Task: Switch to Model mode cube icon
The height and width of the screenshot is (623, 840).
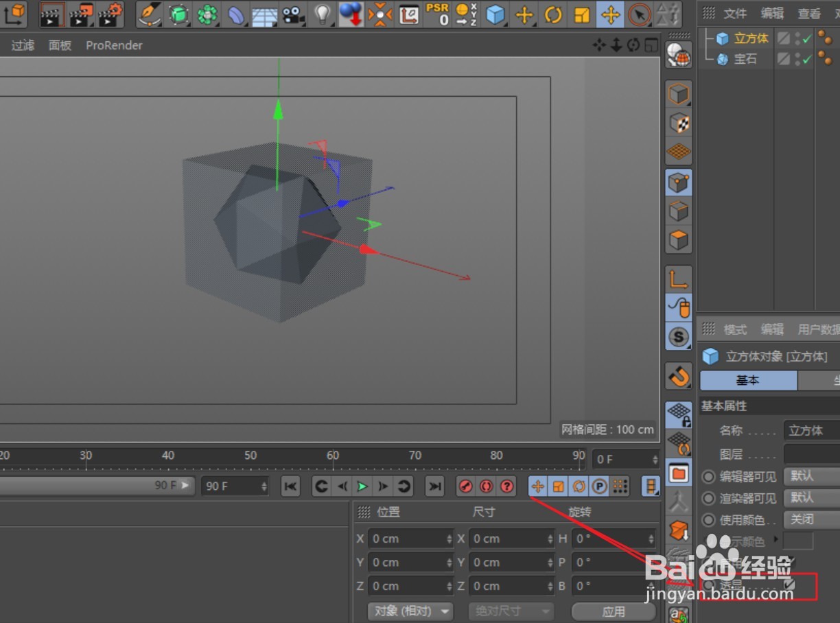Action: 679,94
